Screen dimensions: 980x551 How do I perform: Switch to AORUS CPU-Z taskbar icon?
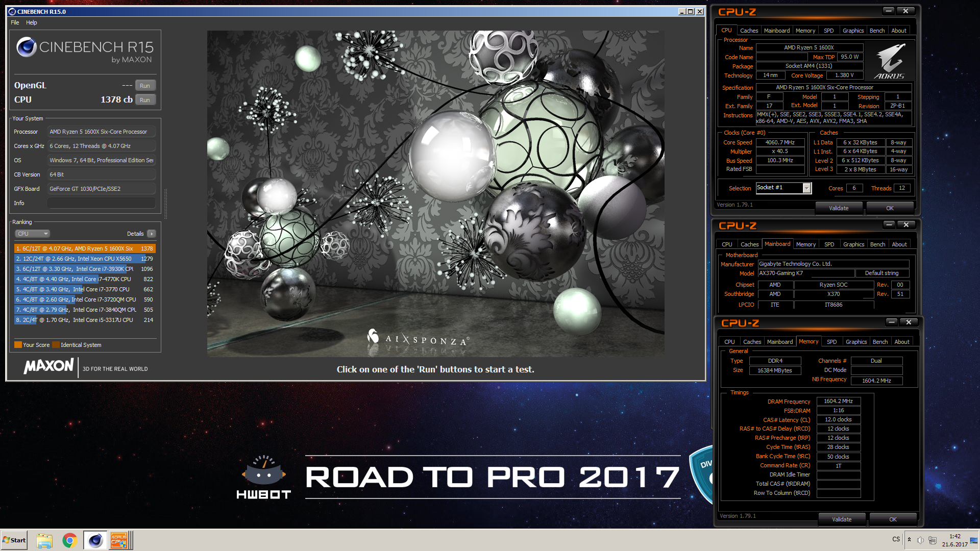point(119,540)
